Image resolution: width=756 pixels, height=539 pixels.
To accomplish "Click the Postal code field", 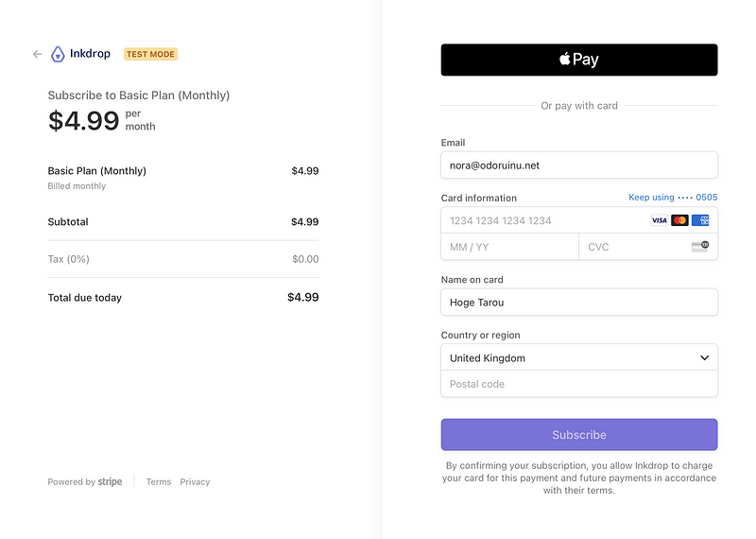I will coord(579,384).
